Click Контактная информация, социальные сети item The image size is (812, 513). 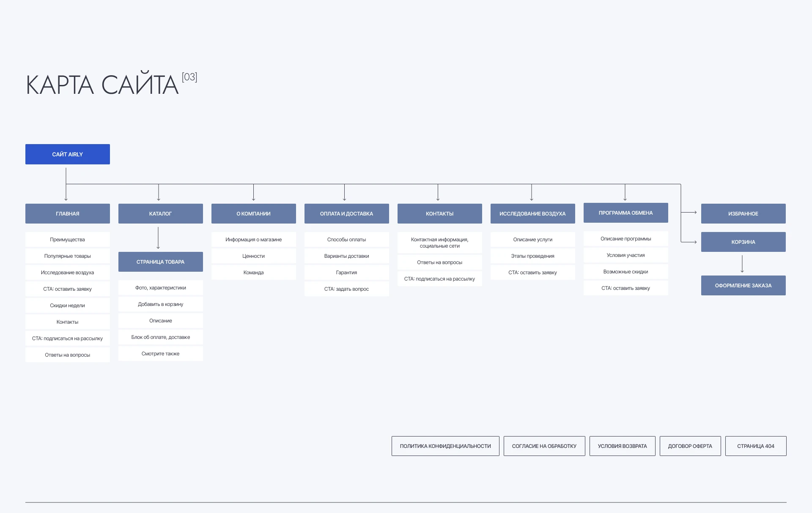coord(440,243)
